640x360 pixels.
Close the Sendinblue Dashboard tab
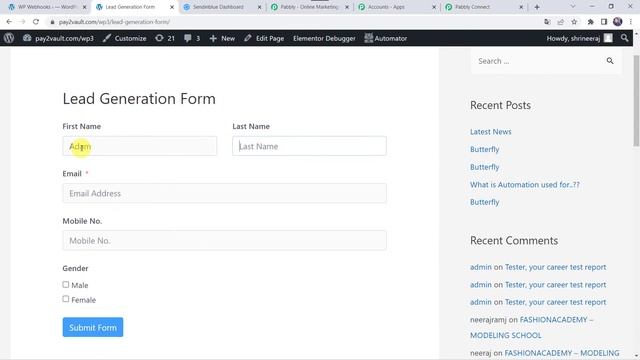coord(259,7)
